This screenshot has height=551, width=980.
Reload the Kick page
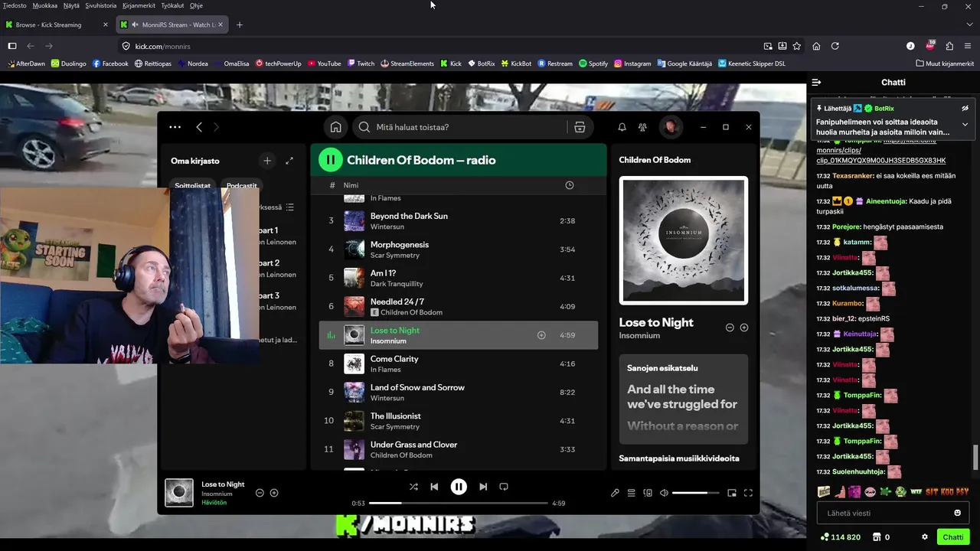835,46
